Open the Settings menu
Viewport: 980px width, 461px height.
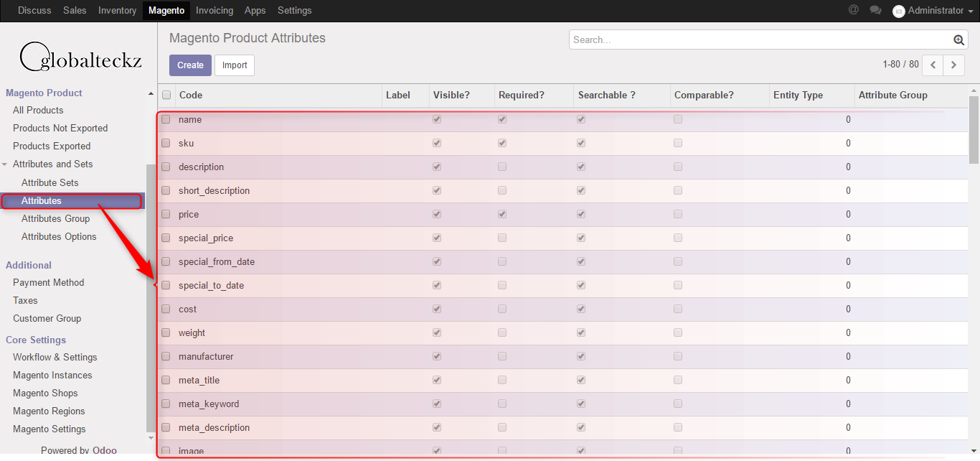coord(295,10)
